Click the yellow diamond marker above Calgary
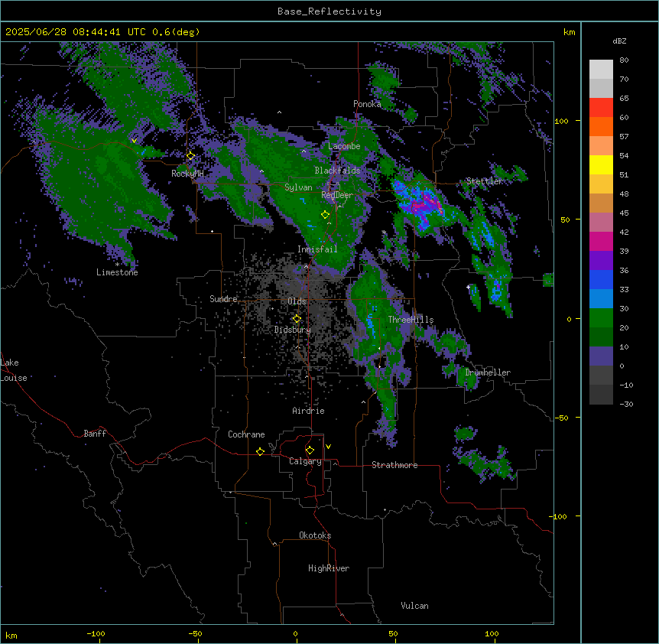Screen dimensions: 659x644 (310, 450)
